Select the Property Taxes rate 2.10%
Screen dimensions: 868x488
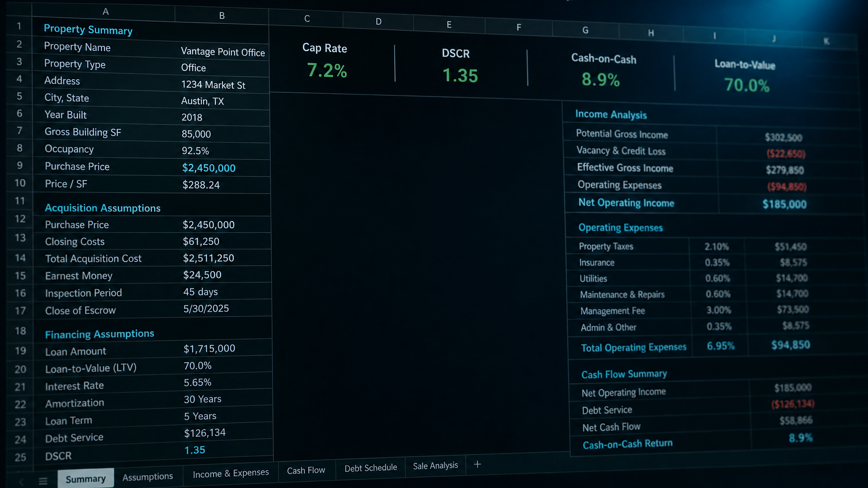pyautogui.click(x=717, y=247)
